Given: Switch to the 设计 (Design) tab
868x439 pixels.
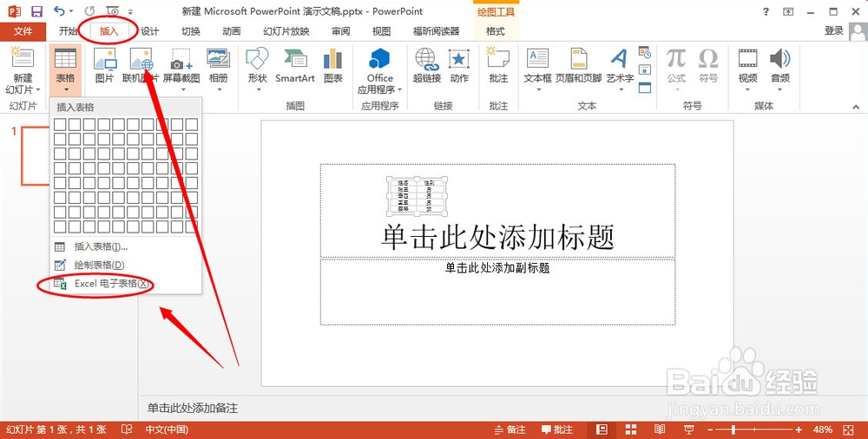Looking at the screenshot, I should click(149, 31).
